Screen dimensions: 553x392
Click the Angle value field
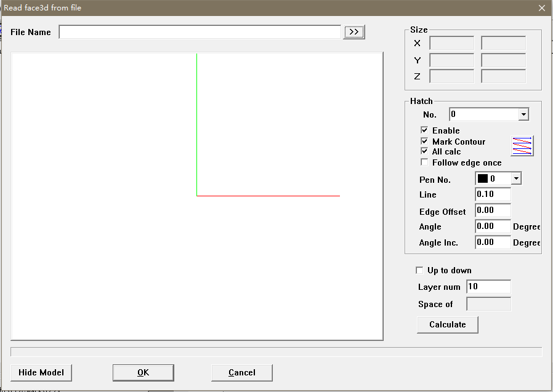[493, 226]
